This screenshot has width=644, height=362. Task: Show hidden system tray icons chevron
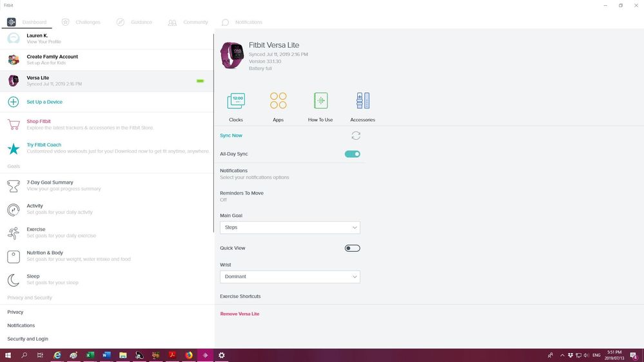pos(562,356)
